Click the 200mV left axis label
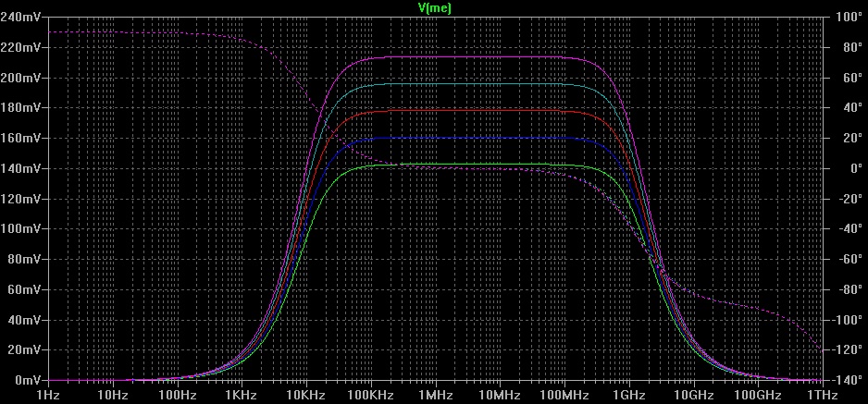This screenshot has height=404, width=868. [20, 78]
